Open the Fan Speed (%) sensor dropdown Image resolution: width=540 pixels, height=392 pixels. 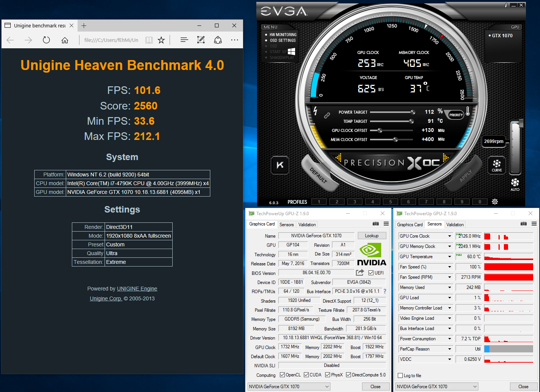(x=449, y=267)
